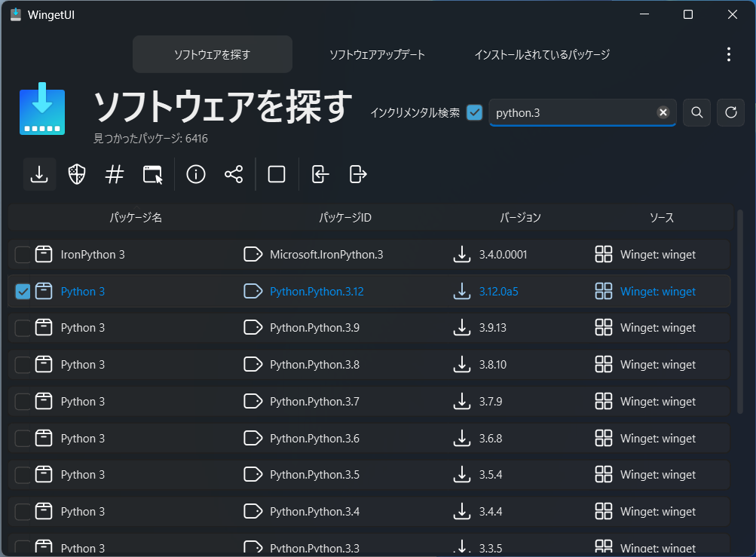Click the Microsoft.IronPython.3 package ID

(x=326, y=254)
